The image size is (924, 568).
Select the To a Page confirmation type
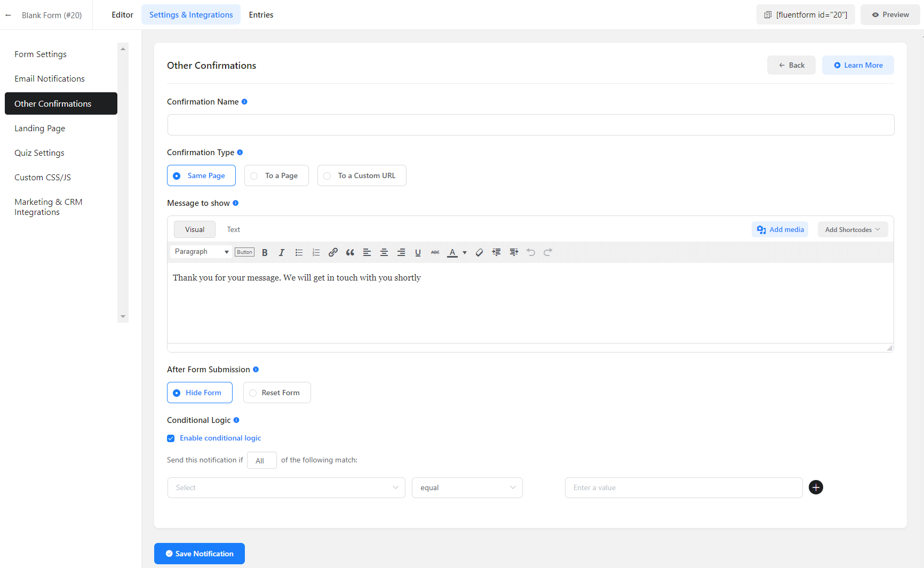tap(276, 175)
